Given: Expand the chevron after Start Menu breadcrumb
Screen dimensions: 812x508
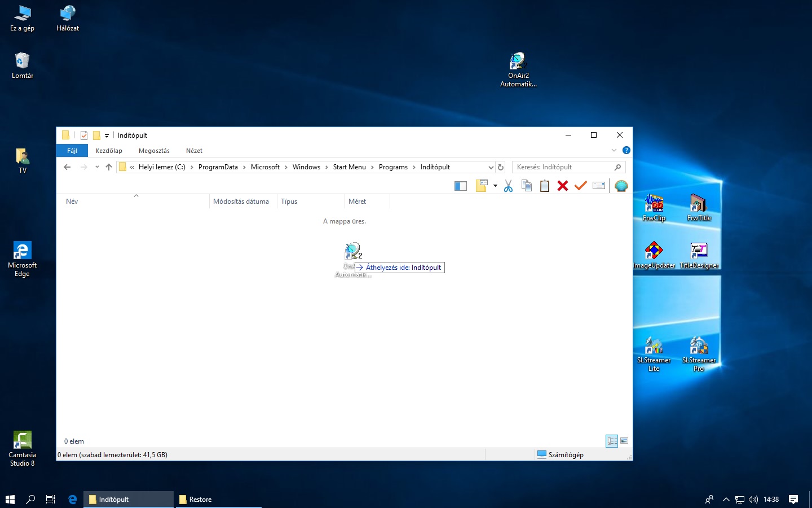Looking at the screenshot, I should coord(372,167).
